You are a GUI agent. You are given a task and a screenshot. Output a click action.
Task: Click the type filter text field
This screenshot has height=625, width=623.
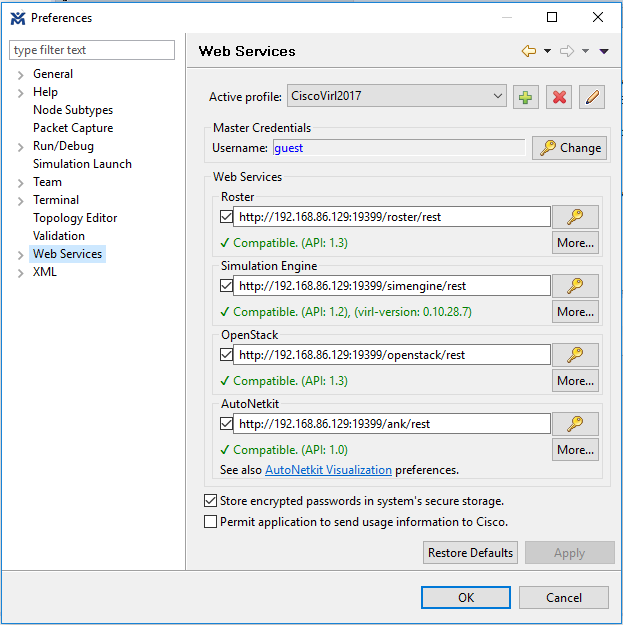92,50
